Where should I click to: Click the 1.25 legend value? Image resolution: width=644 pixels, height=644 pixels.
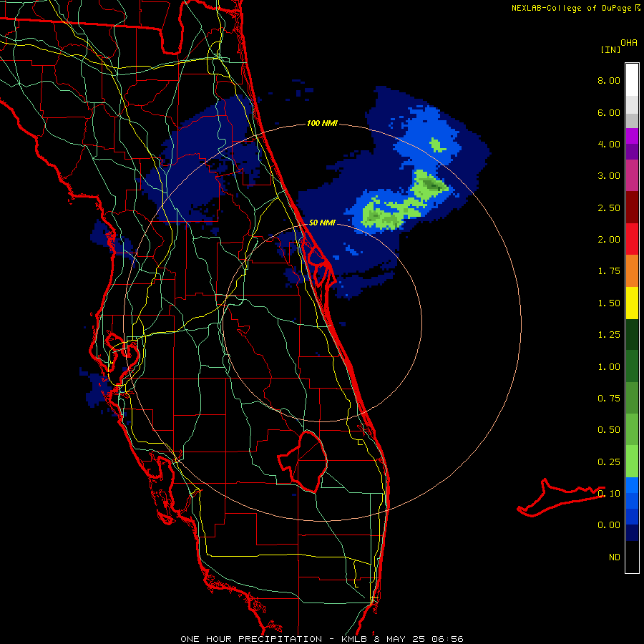tap(609, 335)
